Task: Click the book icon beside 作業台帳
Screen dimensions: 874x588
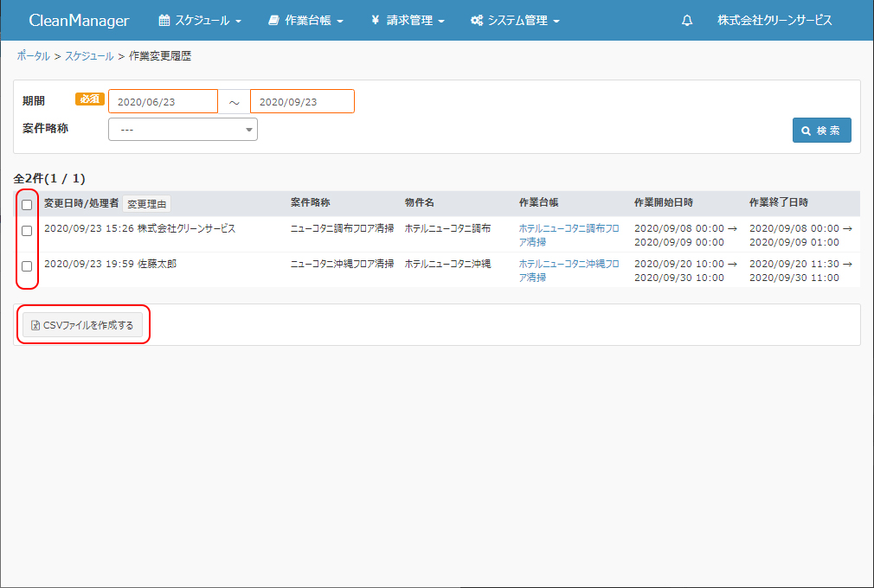Action: (x=273, y=21)
